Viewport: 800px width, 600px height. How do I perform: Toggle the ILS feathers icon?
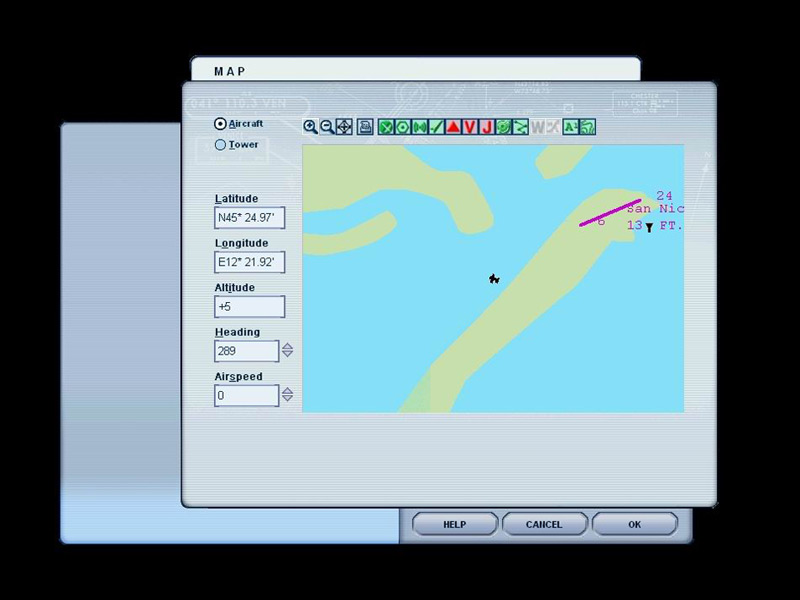pyautogui.click(x=436, y=127)
